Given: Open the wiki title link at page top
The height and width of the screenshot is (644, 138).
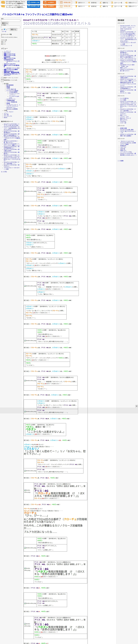Looking at the screenshot, I should tap(37, 14).
